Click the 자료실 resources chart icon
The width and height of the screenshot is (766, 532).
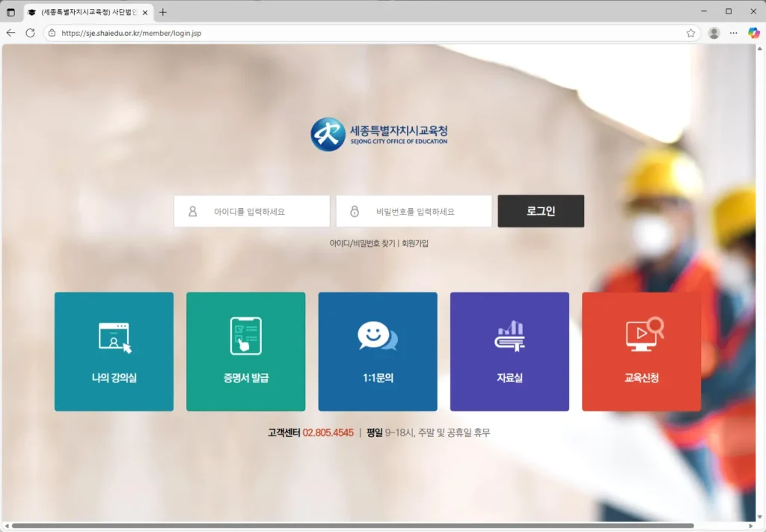point(509,335)
